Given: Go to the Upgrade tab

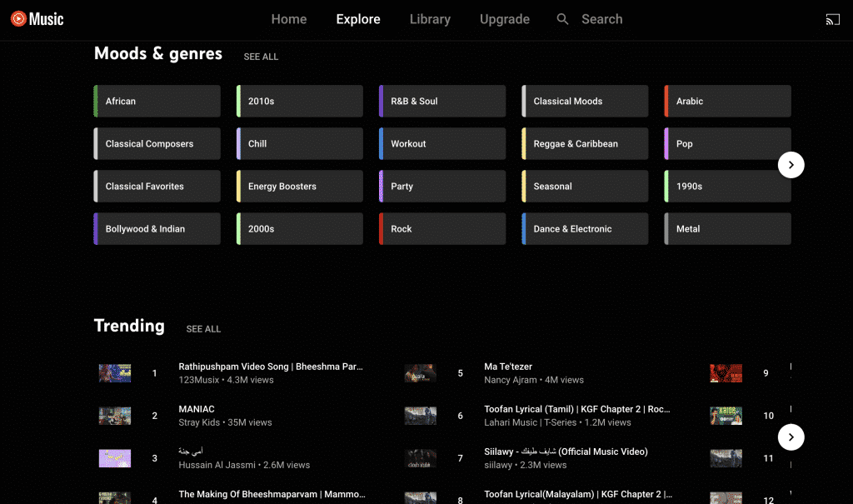Looking at the screenshot, I should tap(504, 19).
